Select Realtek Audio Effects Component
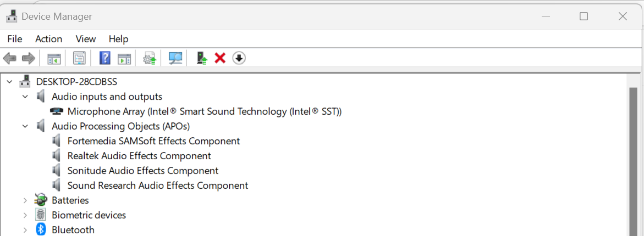 click(x=139, y=156)
